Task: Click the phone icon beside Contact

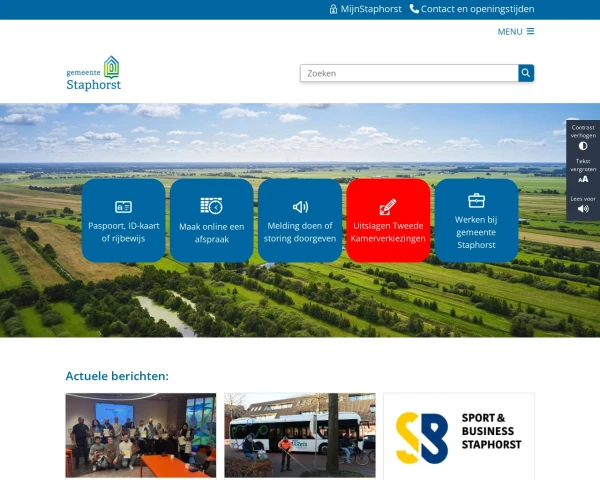Action: tap(414, 8)
